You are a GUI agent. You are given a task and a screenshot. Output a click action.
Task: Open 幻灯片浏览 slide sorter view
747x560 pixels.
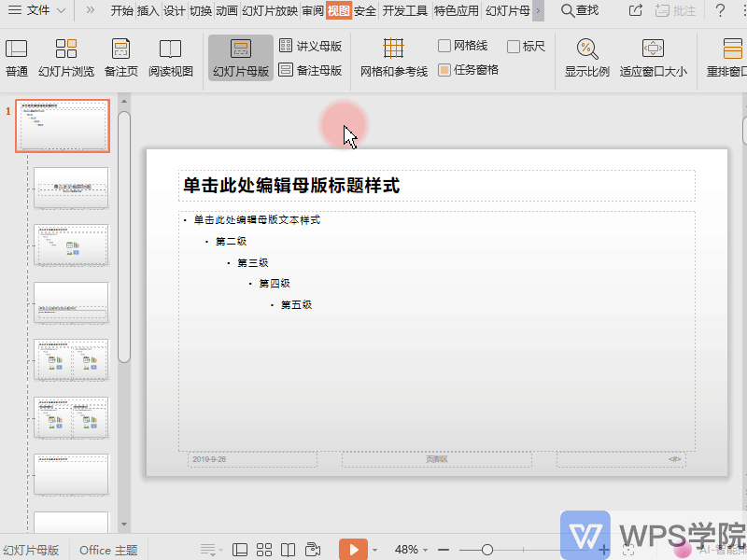pos(65,57)
